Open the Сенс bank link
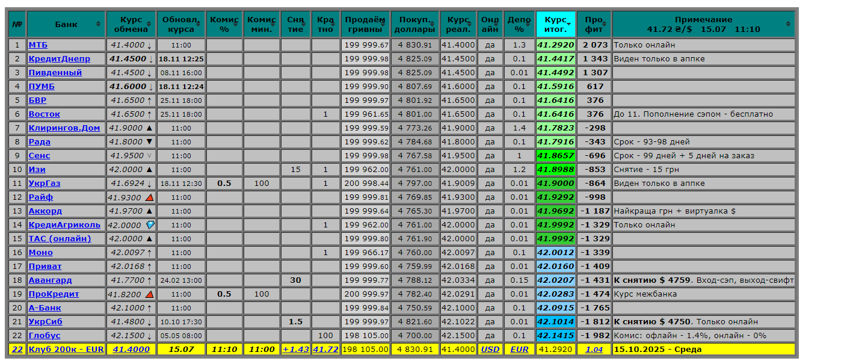This screenshot has height=361, width=868. (x=40, y=156)
